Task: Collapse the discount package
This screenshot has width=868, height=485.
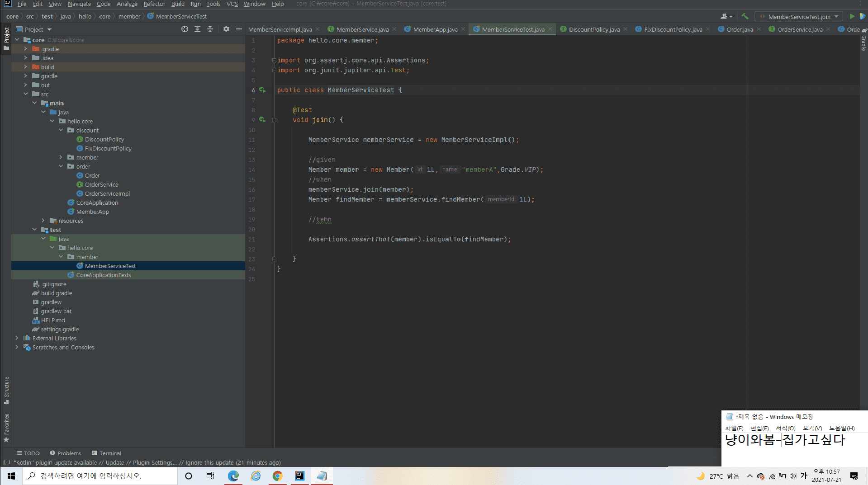Action: click(x=61, y=130)
